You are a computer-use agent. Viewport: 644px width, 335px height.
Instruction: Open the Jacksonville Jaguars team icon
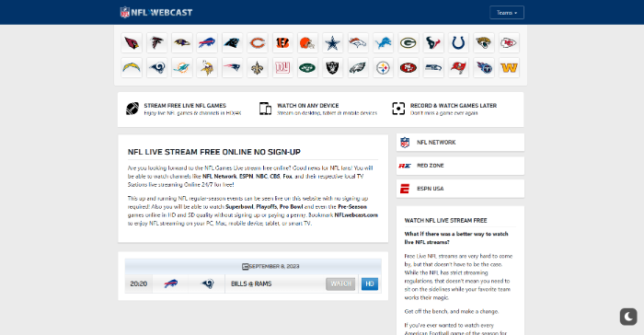tap(484, 42)
